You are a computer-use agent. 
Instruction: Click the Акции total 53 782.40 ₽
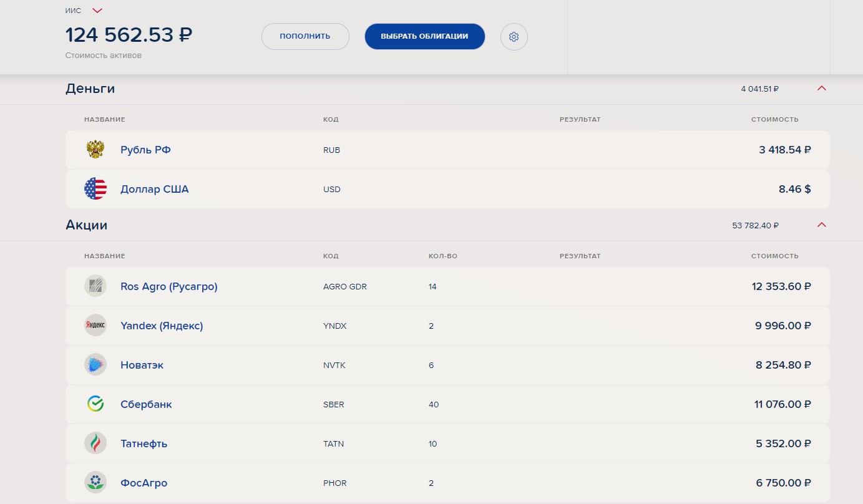tap(755, 225)
